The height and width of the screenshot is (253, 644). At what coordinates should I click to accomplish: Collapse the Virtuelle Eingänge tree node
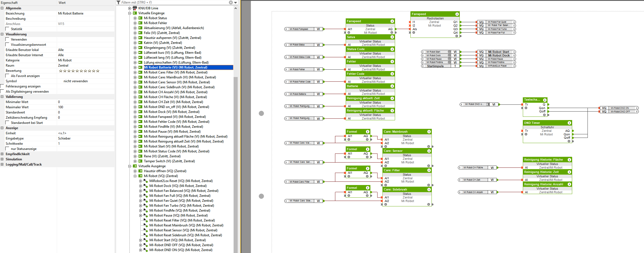130,13
